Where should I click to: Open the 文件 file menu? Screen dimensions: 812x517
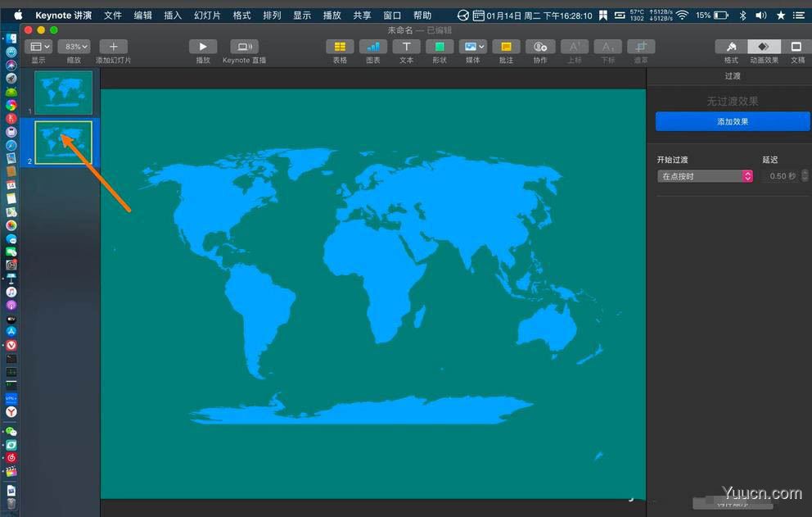112,15
